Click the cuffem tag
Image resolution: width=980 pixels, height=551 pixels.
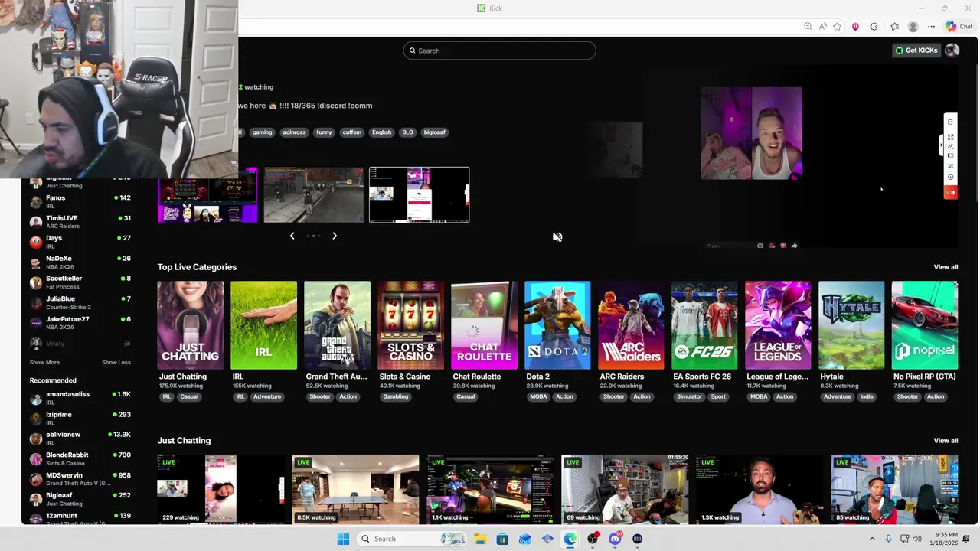click(351, 132)
